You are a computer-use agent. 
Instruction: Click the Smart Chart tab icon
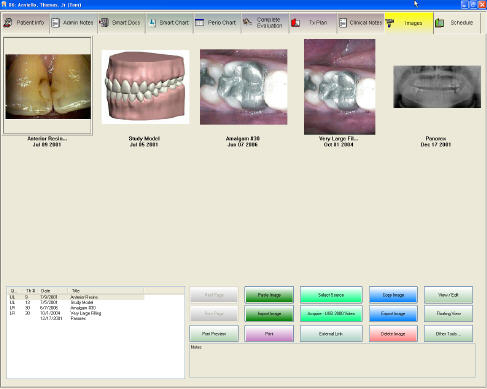(152, 22)
